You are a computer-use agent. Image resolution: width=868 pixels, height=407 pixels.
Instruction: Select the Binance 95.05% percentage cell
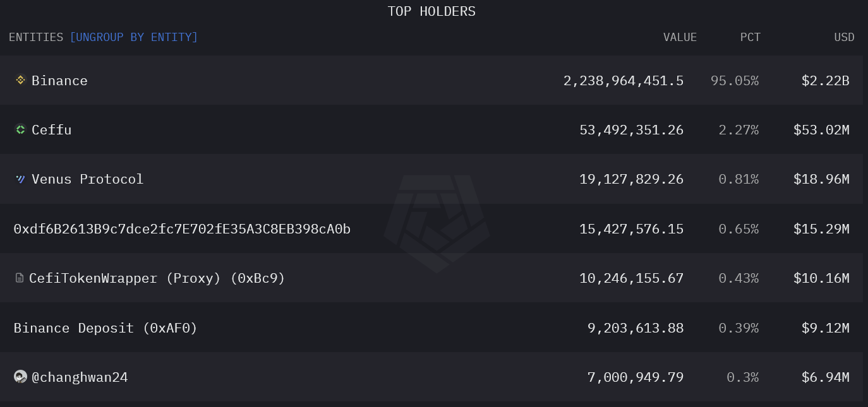pos(735,81)
